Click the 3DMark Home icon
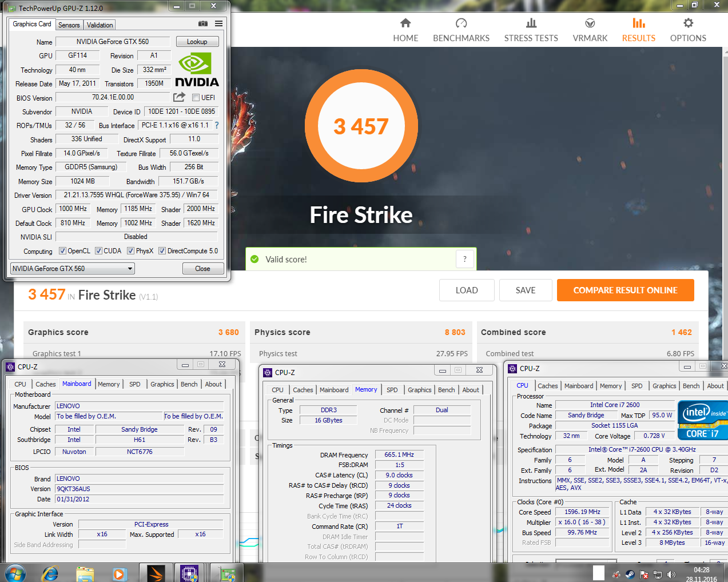This screenshot has height=582, width=728. 405,23
